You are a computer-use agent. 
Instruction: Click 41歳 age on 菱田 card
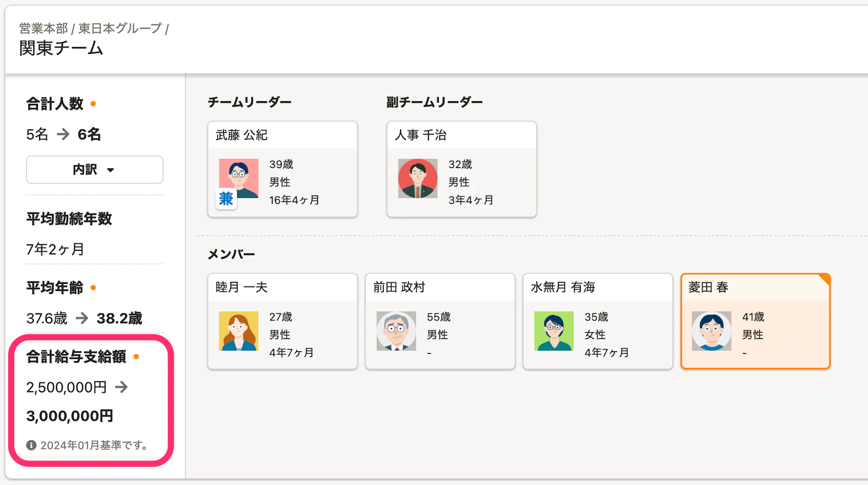coord(753,317)
